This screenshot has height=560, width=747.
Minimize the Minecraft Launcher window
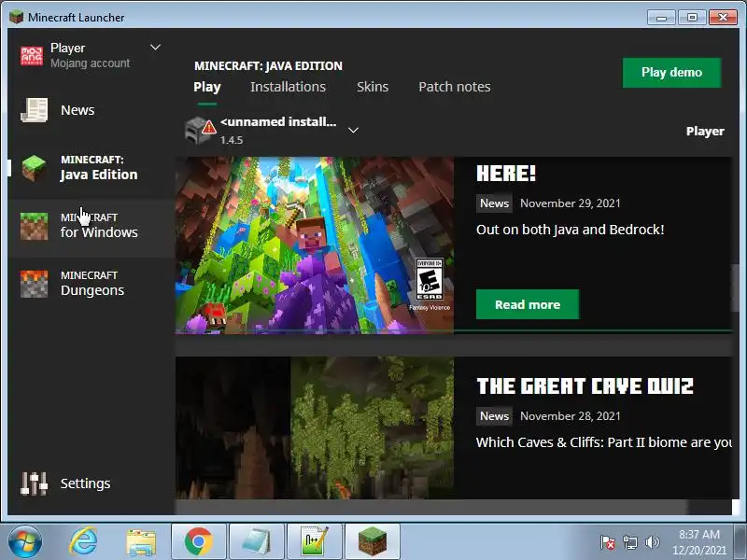click(661, 18)
